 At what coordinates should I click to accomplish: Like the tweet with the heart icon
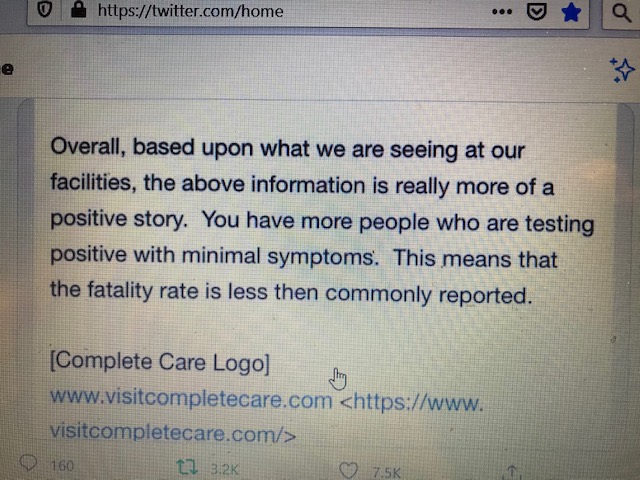click(348, 470)
